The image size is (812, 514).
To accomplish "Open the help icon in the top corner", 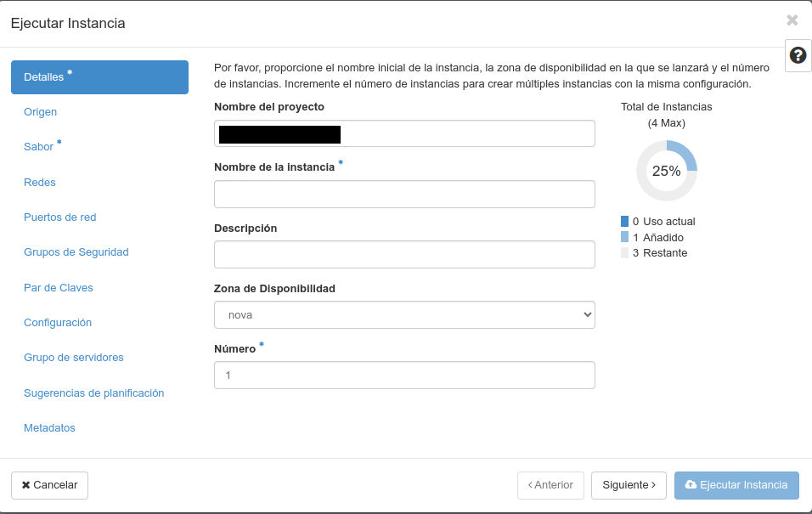I will coord(797,56).
